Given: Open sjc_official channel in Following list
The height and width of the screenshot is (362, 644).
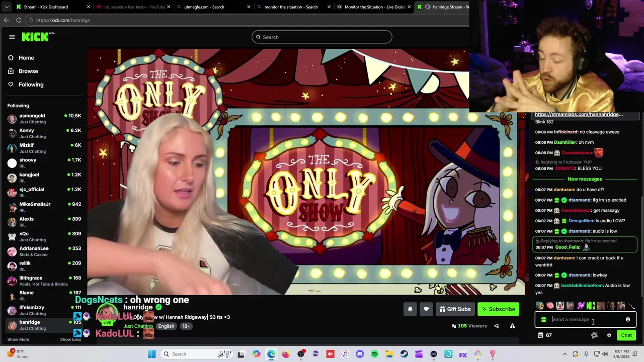Looking at the screenshot, I should pyautogui.click(x=44, y=192).
